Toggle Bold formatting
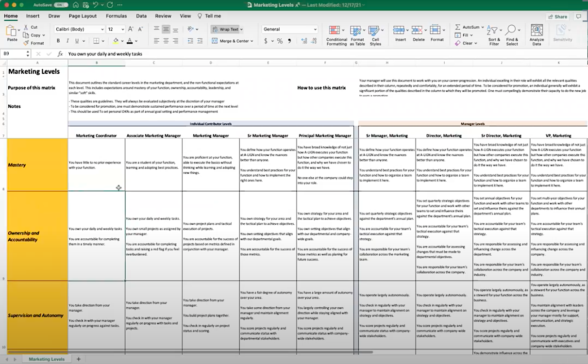The image size is (588, 364). (58, 41)
